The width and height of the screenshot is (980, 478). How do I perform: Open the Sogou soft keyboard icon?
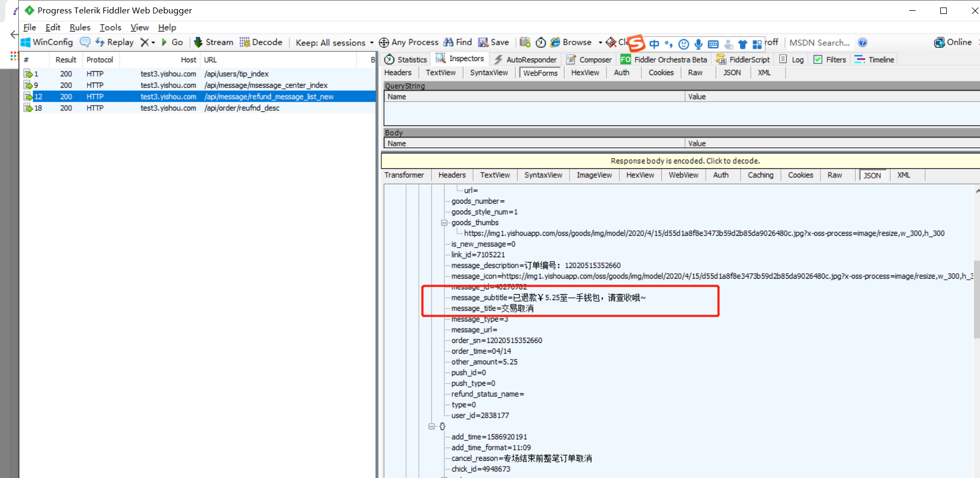pyautogui.click(x=713, y=44)
